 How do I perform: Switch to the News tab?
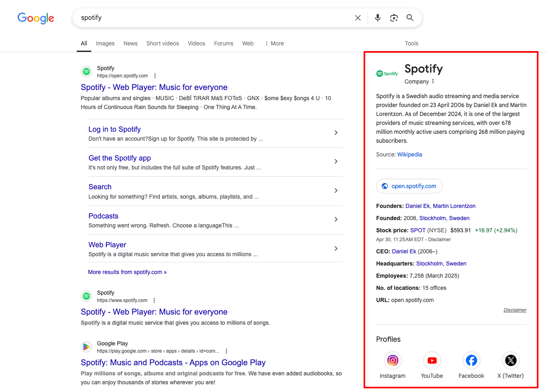pos(131,43)
